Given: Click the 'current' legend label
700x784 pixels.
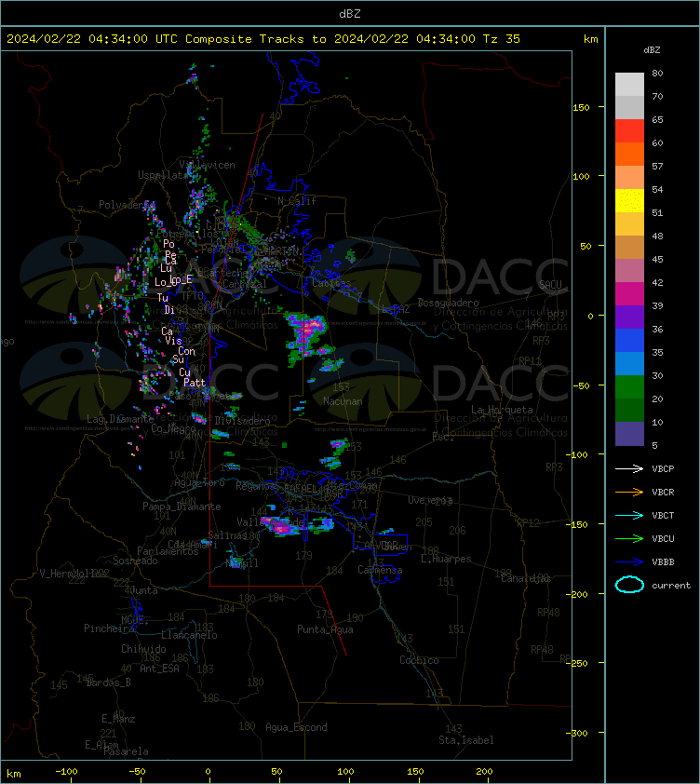Looking at the screenshot, I should [x=671, y=585].
